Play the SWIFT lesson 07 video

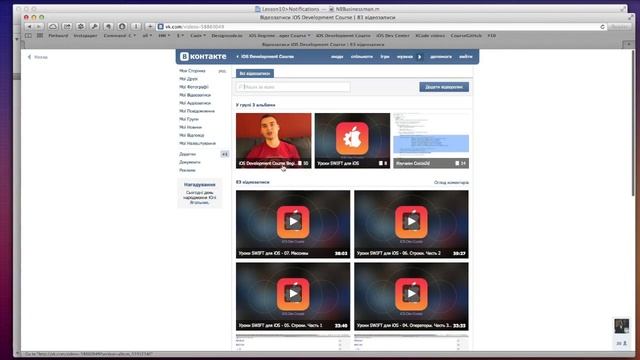tap(293, 224)
